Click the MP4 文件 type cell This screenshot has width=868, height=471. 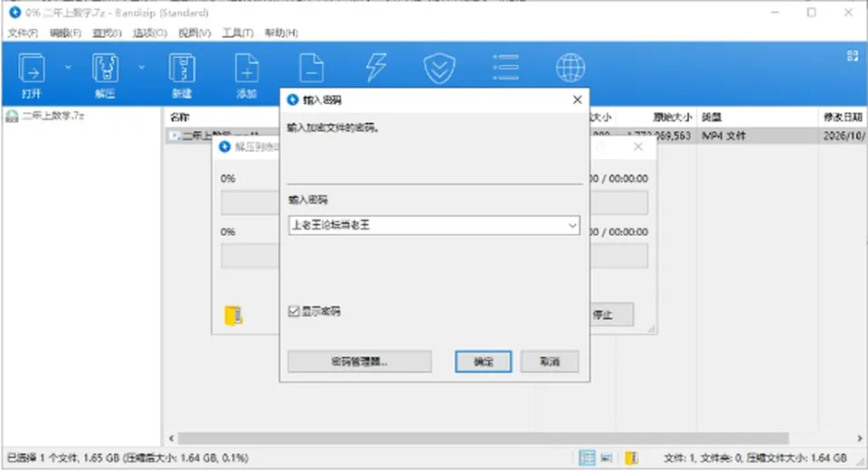click(x=723, y=136)
